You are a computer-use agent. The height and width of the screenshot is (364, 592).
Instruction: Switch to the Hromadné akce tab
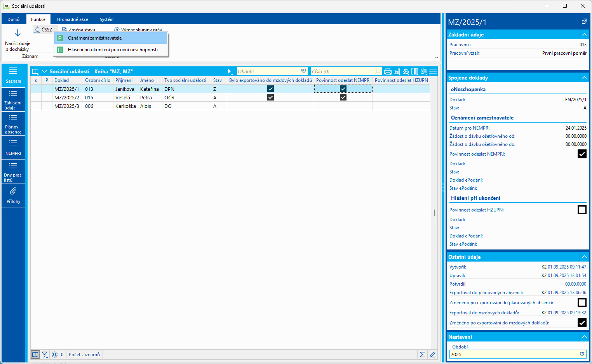(73, 19)
